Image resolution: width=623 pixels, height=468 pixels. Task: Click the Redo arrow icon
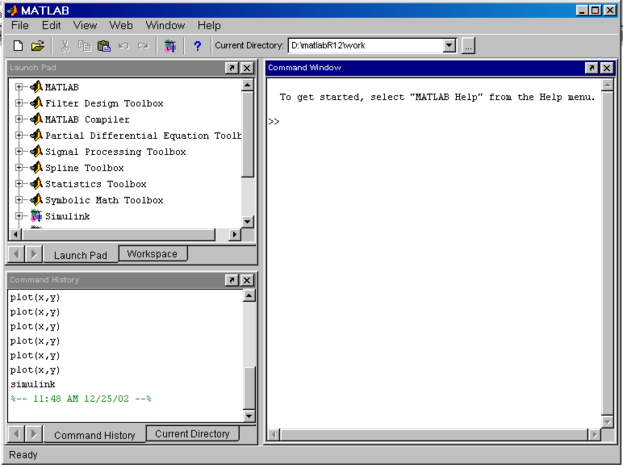[143, 46]
